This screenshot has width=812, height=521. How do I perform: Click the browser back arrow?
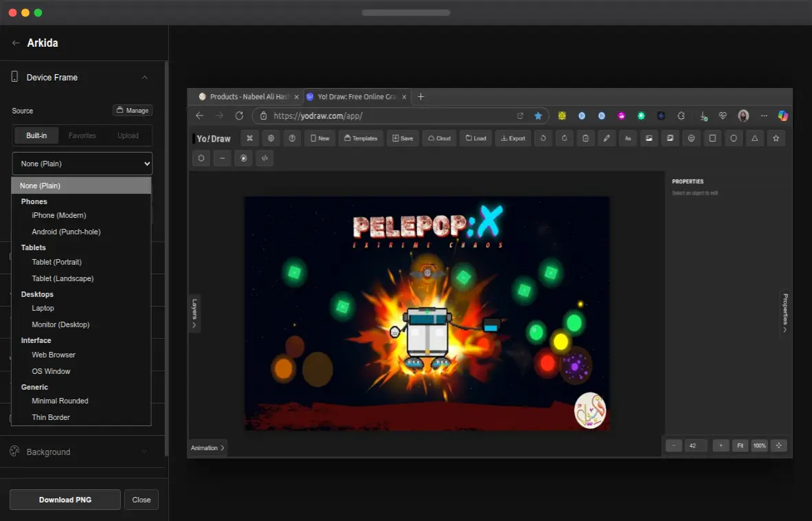pyautogui.click(x=199, y=115)
